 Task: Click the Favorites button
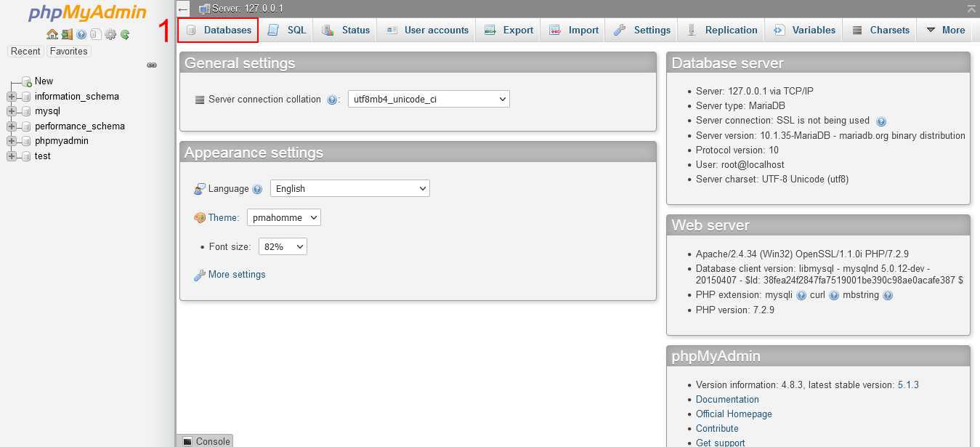[x=68, y=52]
